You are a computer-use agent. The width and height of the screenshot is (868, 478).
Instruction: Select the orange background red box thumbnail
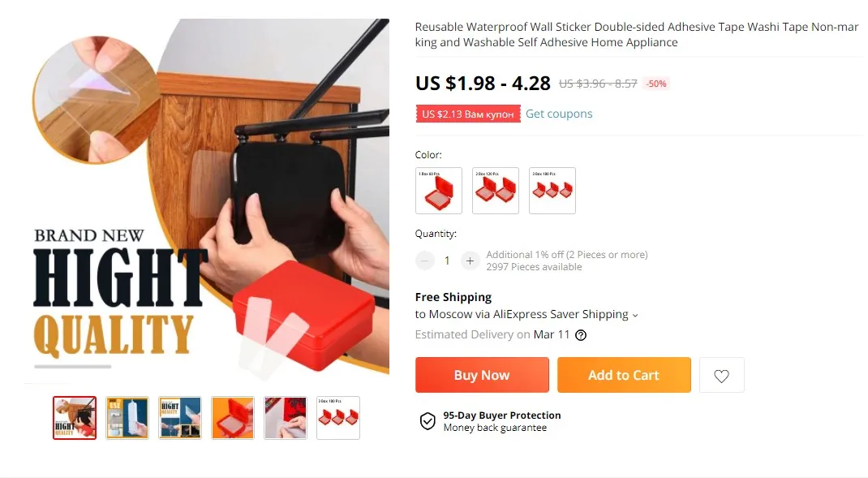pyautogui.click(x=233, y=418)
